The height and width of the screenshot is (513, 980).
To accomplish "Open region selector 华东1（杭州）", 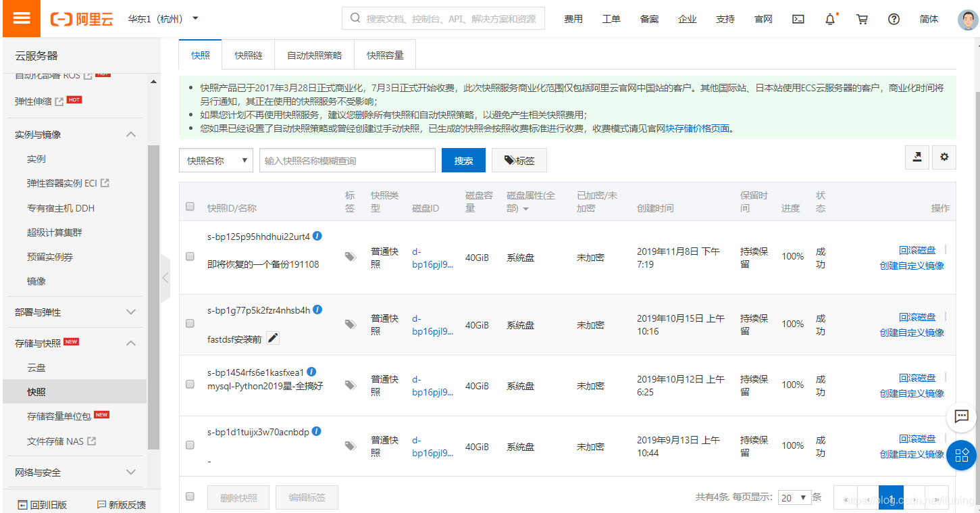I will [x=163, y=19].
